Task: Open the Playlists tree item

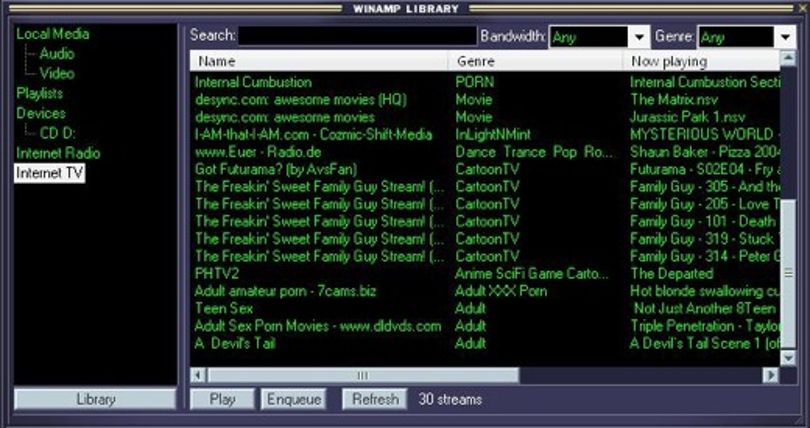Action: 39,93
